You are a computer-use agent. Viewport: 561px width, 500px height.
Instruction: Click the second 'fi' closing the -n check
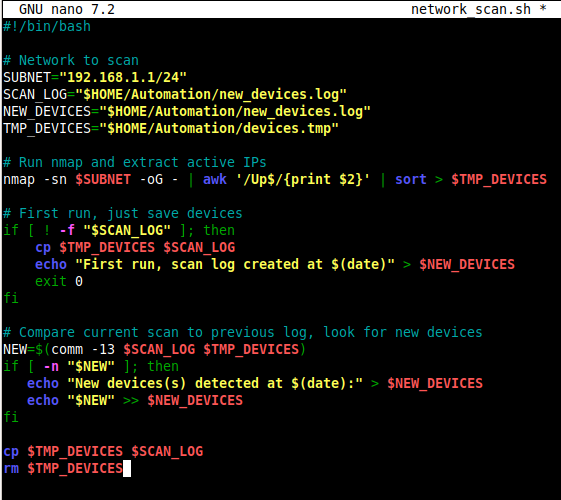11,417
